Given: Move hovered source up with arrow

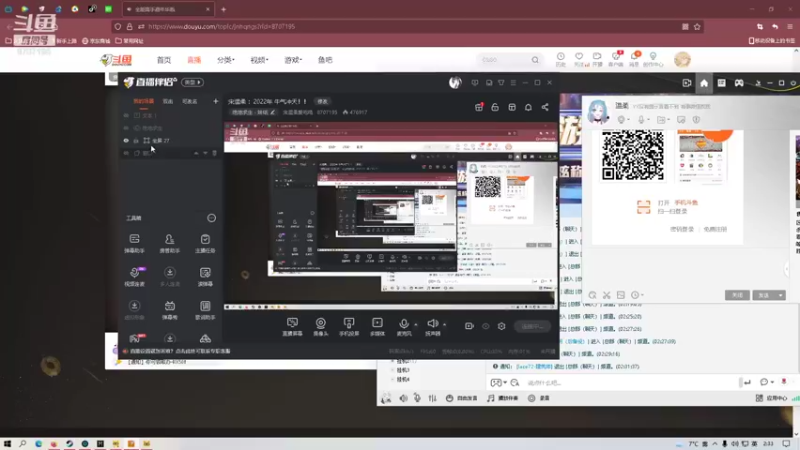Looking at the screenshot, I should (x=196, y=153).
